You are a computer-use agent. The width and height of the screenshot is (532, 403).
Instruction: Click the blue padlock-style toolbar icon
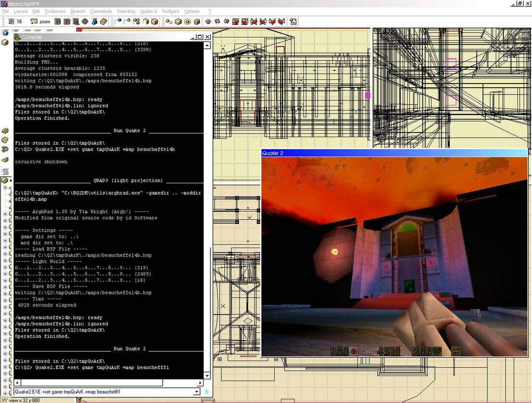[95, 21]
